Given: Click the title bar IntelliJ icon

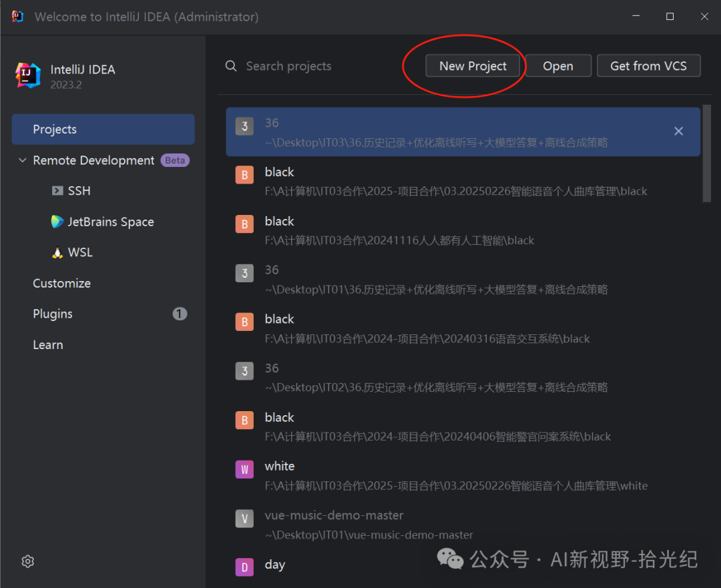Looking at the screenshot, I should pos(17,17).
